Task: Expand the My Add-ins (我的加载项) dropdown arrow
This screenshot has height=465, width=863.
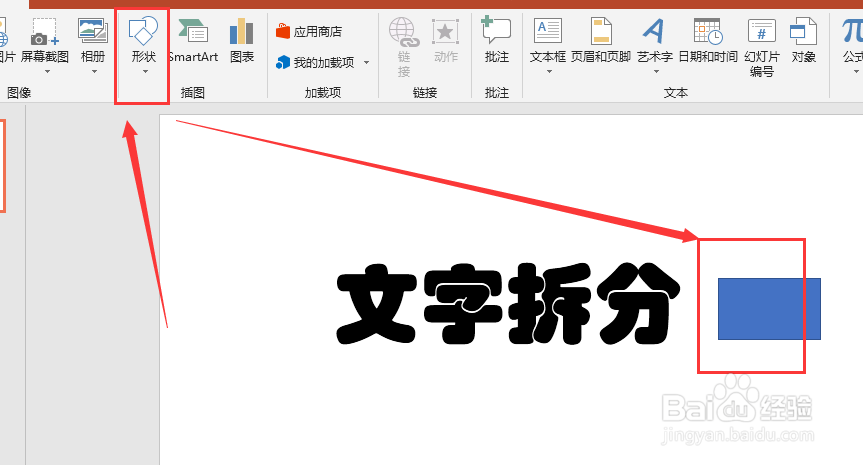Action: coord(367,63)
